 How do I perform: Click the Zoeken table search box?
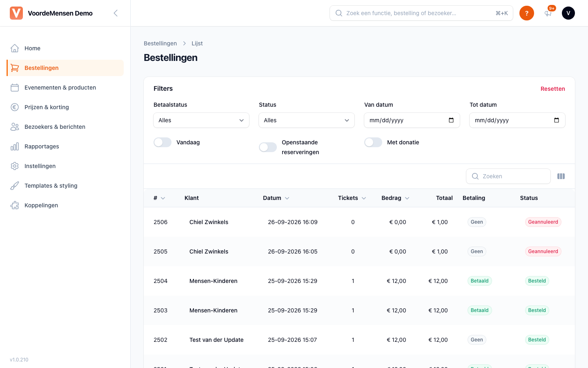tap(508, 176)
